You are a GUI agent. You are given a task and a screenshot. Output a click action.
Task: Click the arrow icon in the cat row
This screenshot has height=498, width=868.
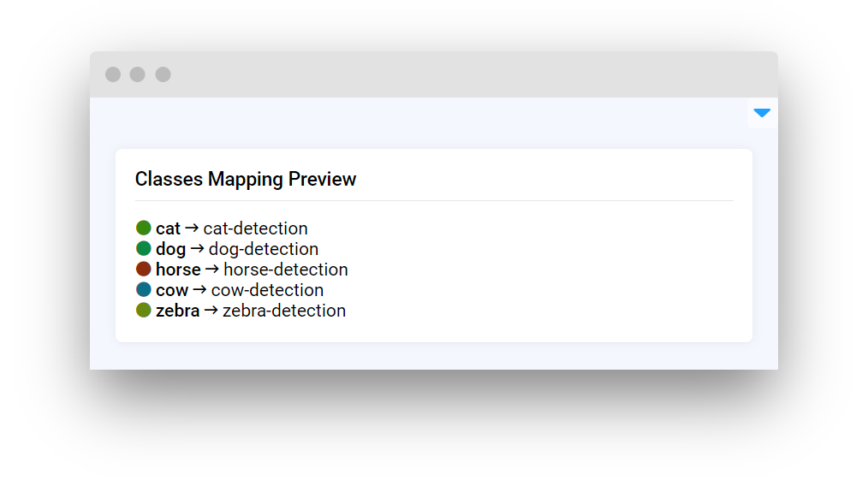pos(192,228)
